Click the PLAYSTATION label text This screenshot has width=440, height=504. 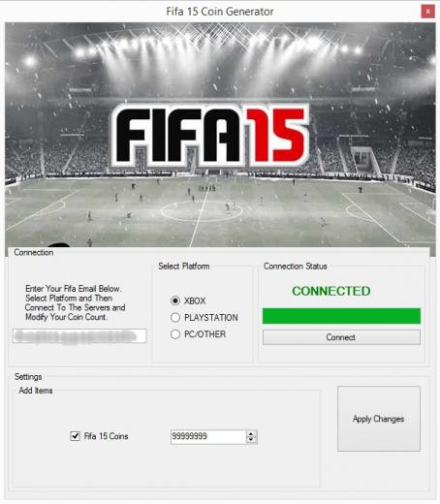coord(211,318)
